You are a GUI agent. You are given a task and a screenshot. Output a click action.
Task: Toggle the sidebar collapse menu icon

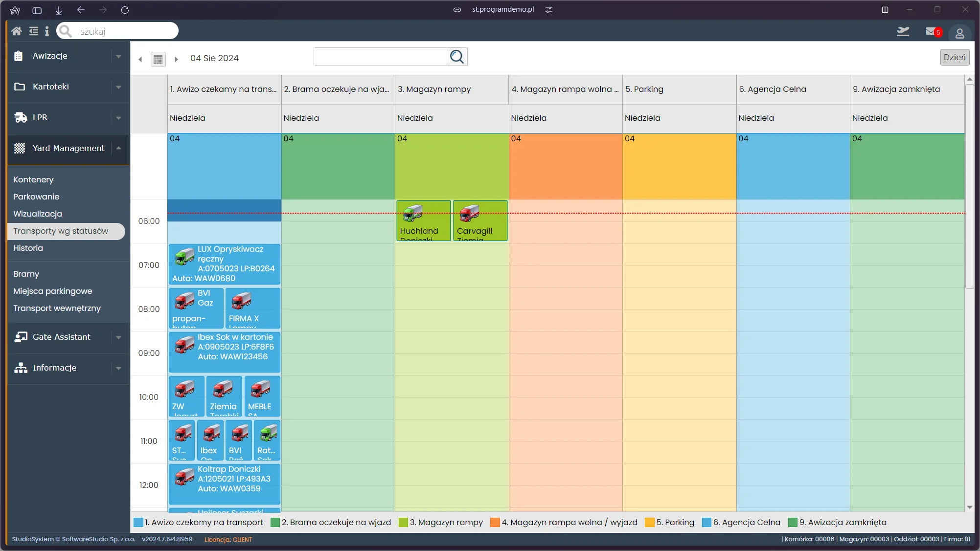pyautogui.click(x=33, y=31)
